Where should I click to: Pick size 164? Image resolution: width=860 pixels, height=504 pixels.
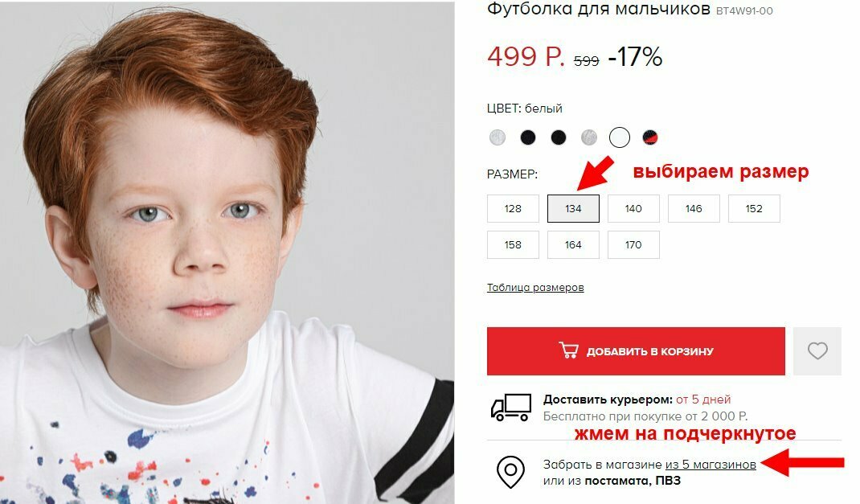coord(573,244)
